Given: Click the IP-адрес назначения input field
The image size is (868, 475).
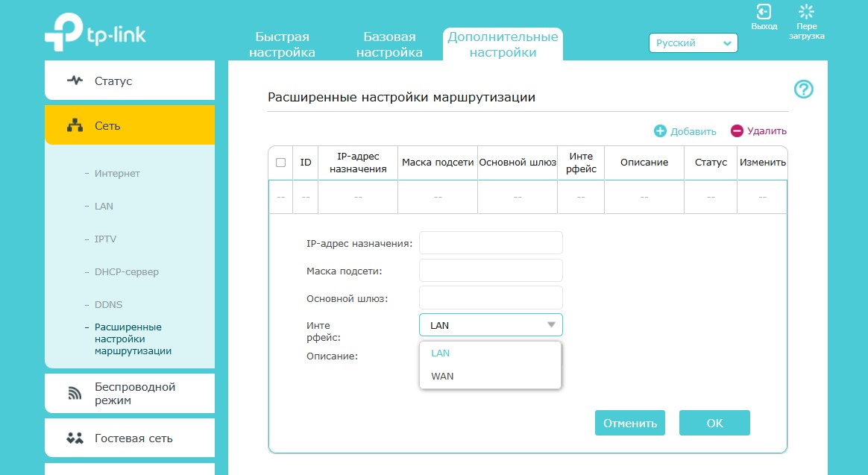Looking at the screenshot, I should point(491,243).
